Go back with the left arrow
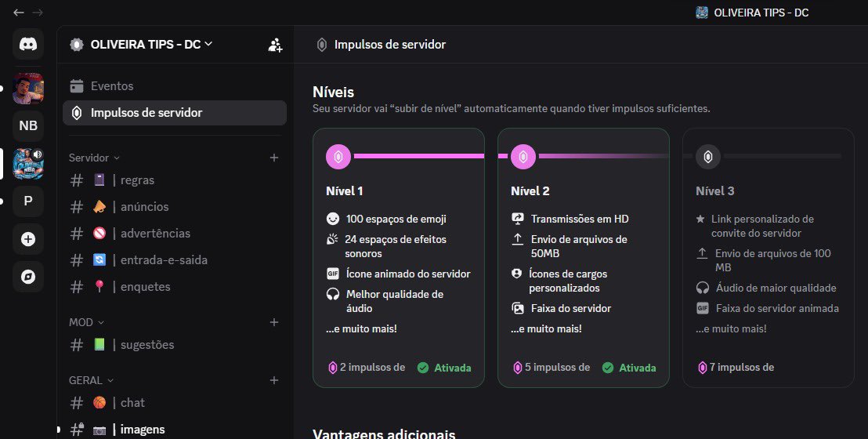 click(x=18, y=13)
